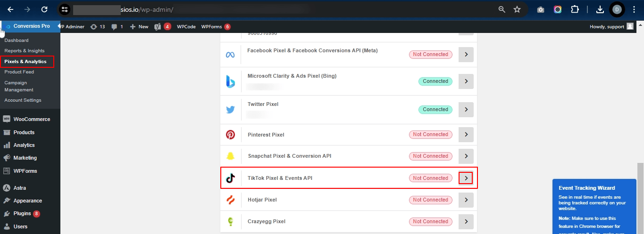Open Account Settings submenu
The height and width of the screenshot is (234, 644).
[x=23, y=100]
